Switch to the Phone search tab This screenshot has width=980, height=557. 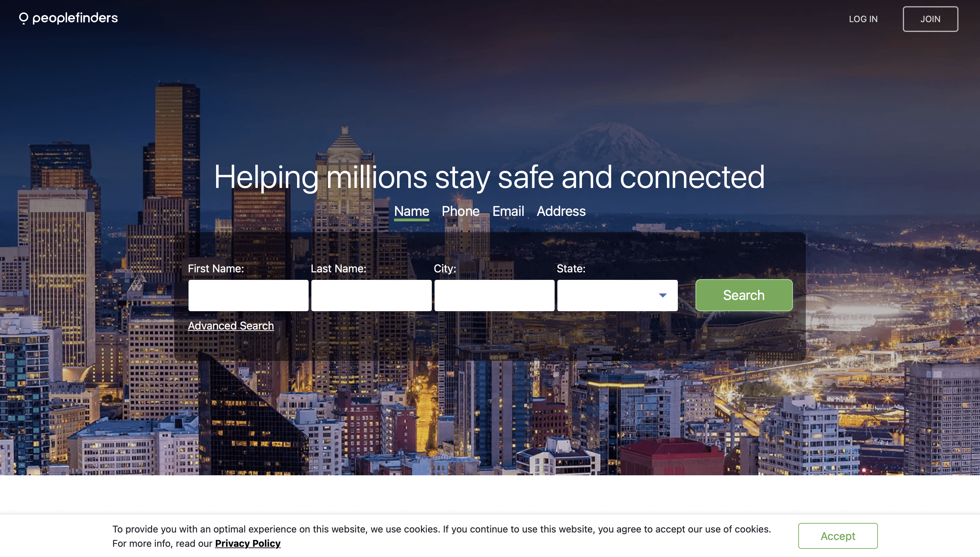click(461, 211)
